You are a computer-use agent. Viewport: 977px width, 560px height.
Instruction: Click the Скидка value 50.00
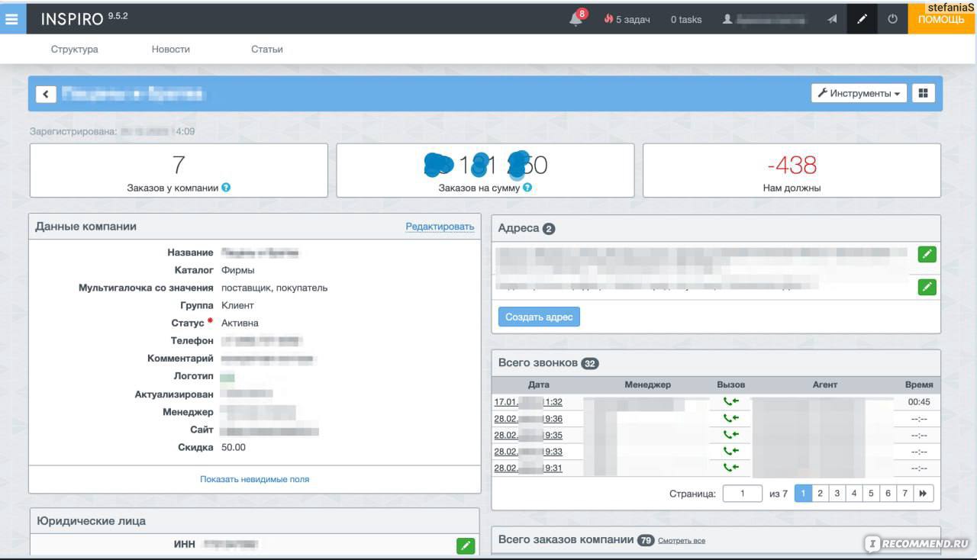click(x=234, y=447)
